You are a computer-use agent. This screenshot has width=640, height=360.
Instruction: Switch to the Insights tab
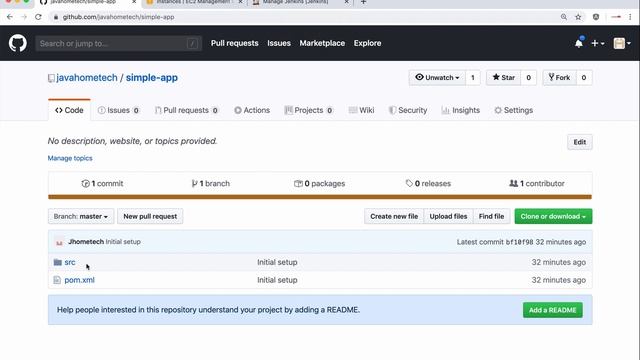click(x=461, y=110)
